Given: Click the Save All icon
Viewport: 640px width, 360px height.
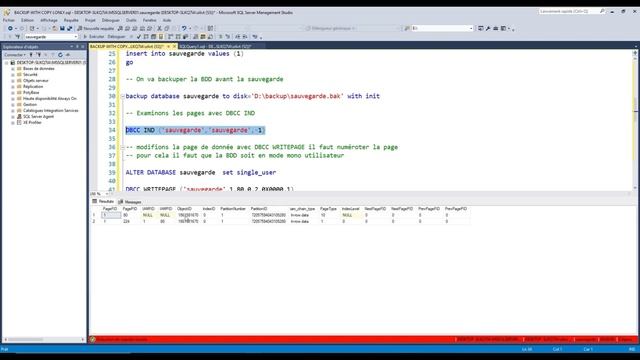Looking at the screenshot, I should coord(69,29).
